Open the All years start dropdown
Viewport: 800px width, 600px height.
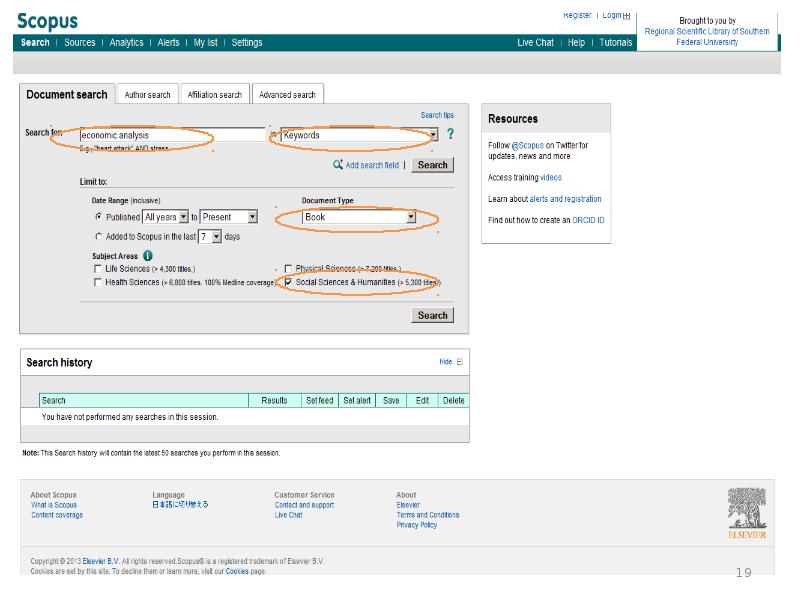[183, 217]
